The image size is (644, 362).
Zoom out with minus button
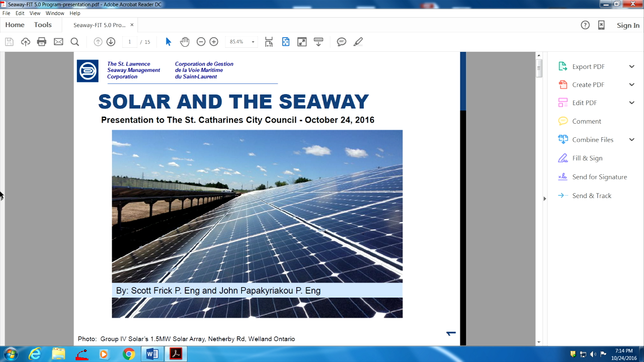(x=201, y=42)
